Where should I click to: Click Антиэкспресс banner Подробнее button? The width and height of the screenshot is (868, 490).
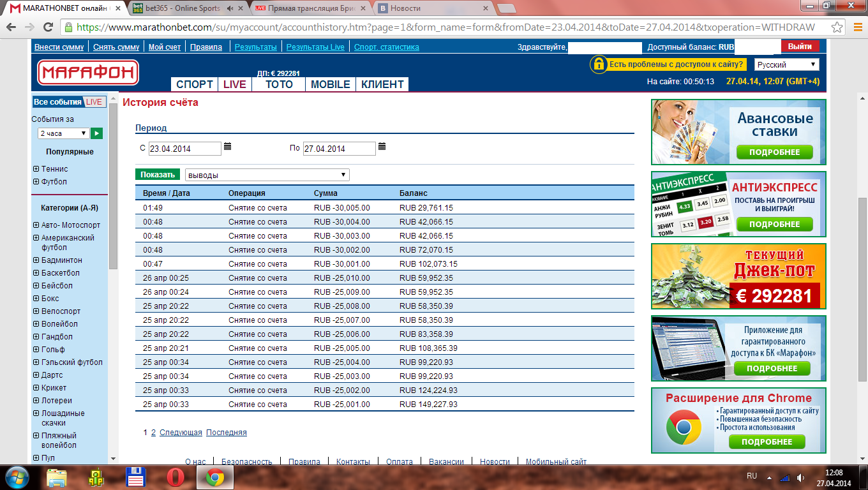(x=775, y=225)
